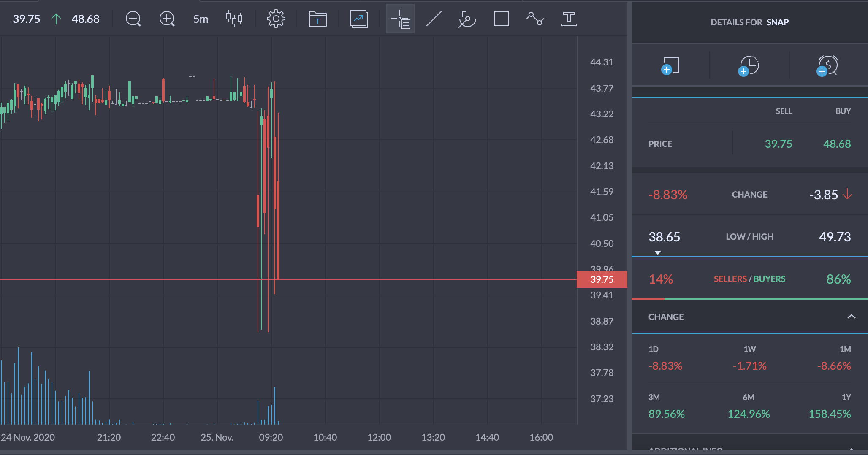This screenshot has width=868, height=455.
Task: Open the 5m timeframe selector
Action: (x=201, y=19)
